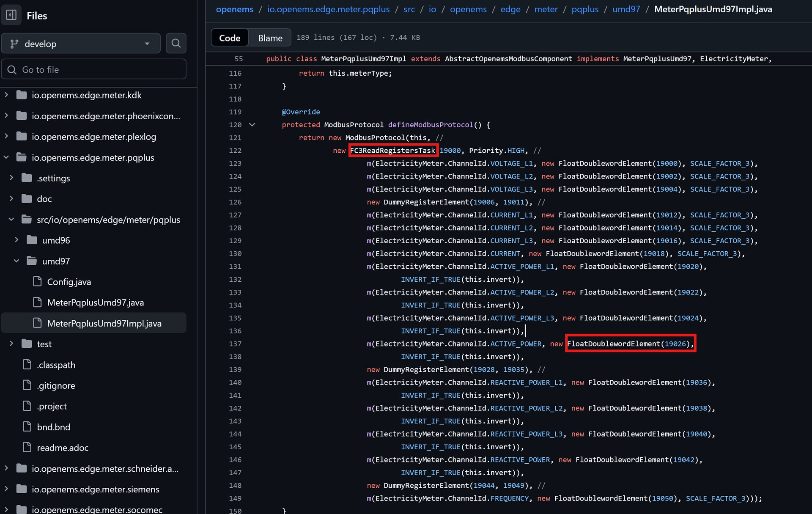Select the .classpath file icon

pyautogui.click(x=27, y=365)
